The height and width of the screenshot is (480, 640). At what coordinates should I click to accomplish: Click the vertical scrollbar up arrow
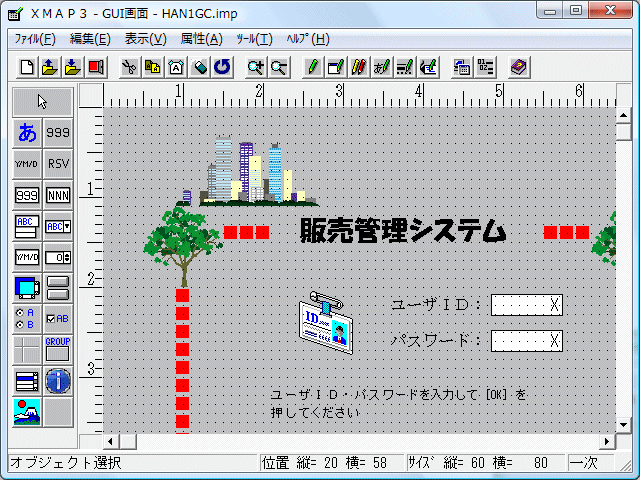[623, 116]
